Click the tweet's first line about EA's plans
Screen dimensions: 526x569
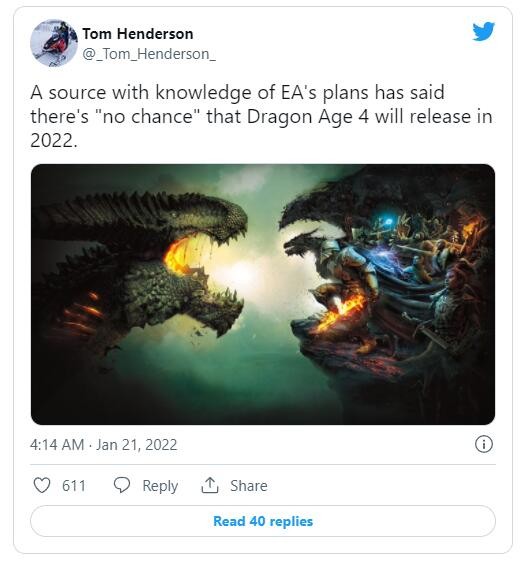(237, 92)
